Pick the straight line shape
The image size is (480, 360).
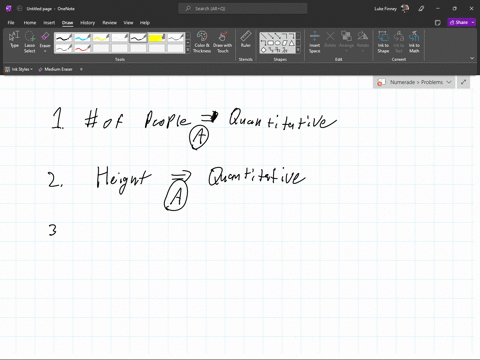263,36
